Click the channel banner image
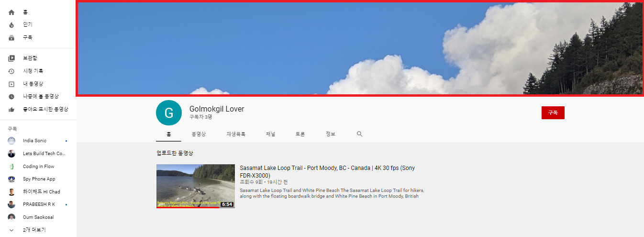The height and width of the screenshot is (237, 644). [359, 48]
